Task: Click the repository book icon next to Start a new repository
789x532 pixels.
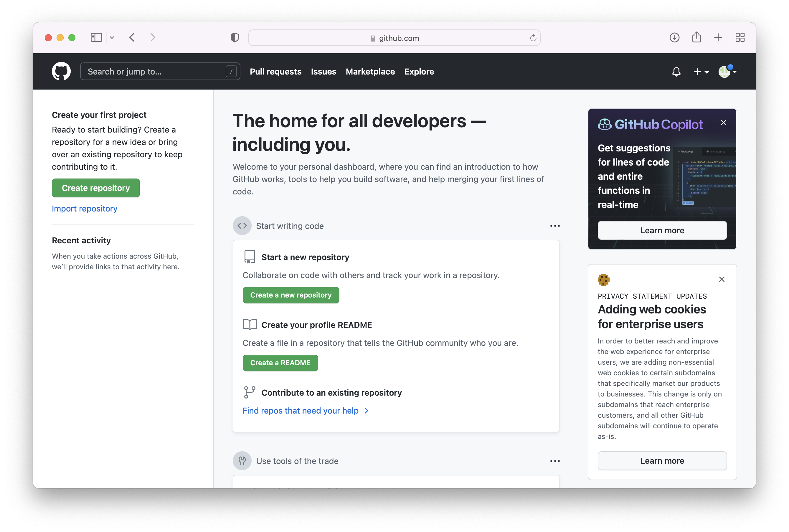Action: tap(250, 257)
